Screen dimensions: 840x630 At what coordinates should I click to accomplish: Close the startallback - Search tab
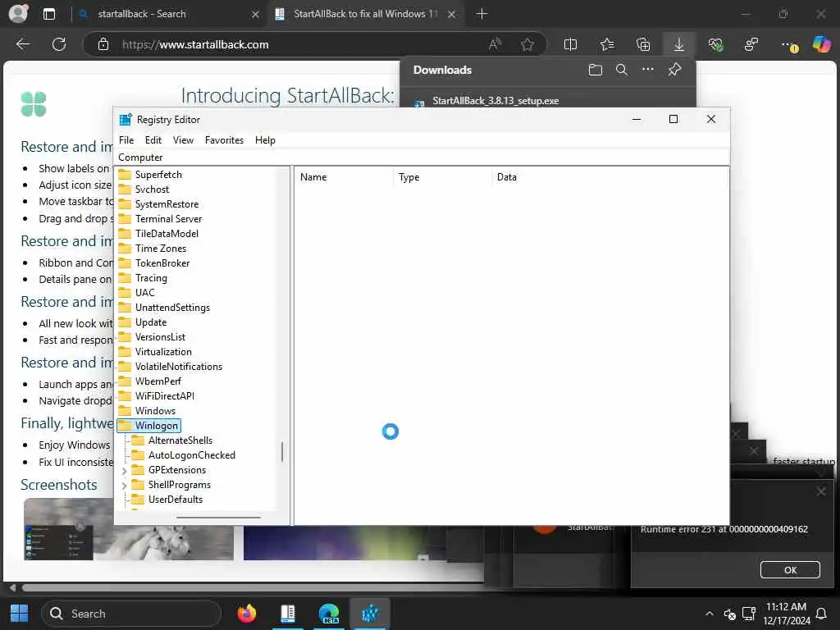click(x=256, y=15)
